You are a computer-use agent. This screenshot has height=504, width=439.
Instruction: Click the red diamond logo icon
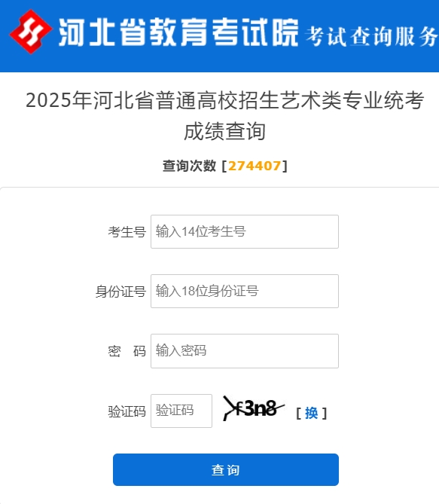[x=31, y=32]
